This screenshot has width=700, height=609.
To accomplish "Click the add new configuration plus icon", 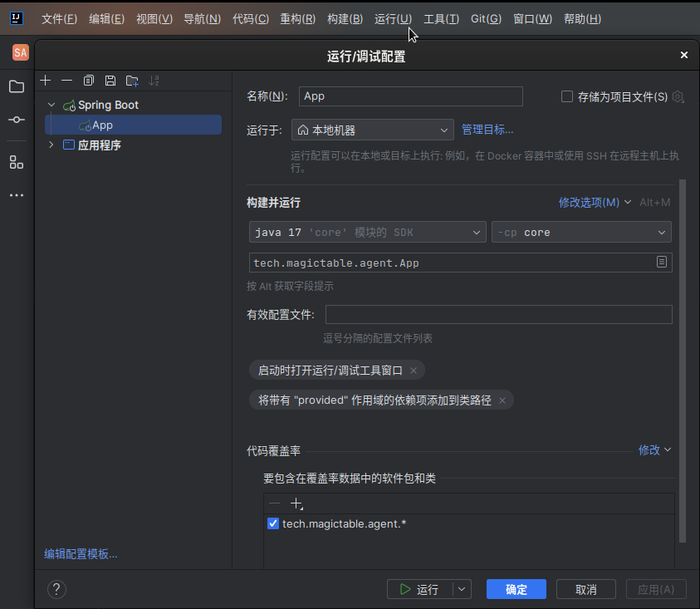I will 46,81.
